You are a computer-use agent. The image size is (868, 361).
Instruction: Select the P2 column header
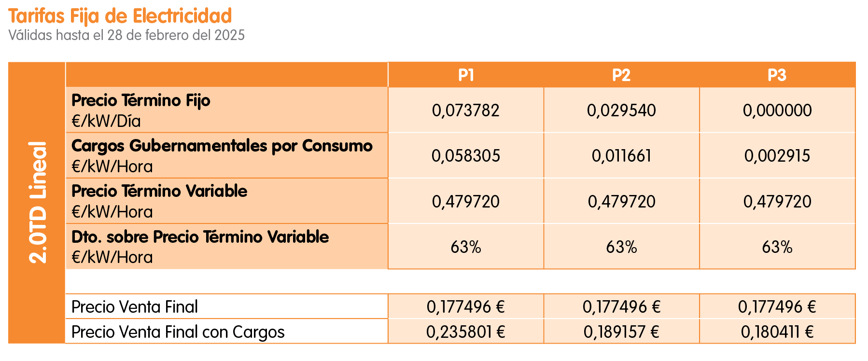point(621,75)
